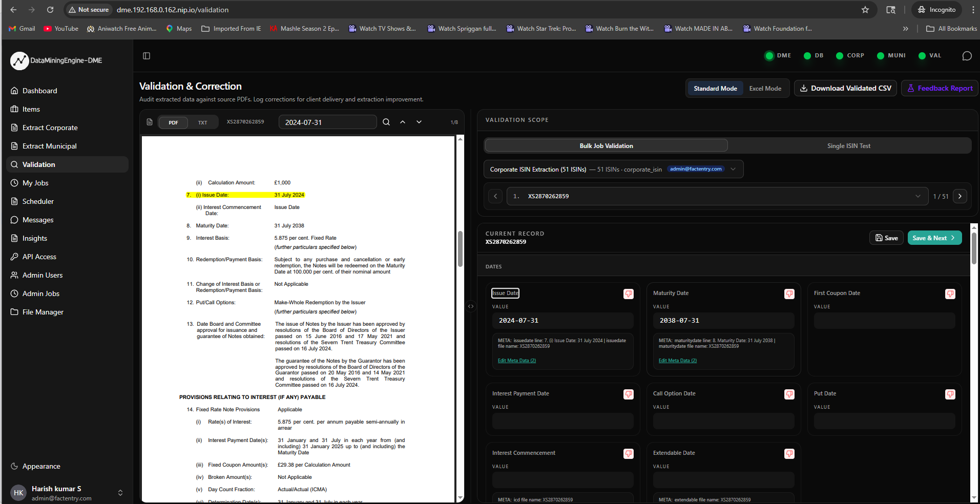Edit Meta Data for Maturity Date
Screen dimensions: 980x504
(677, 361)
